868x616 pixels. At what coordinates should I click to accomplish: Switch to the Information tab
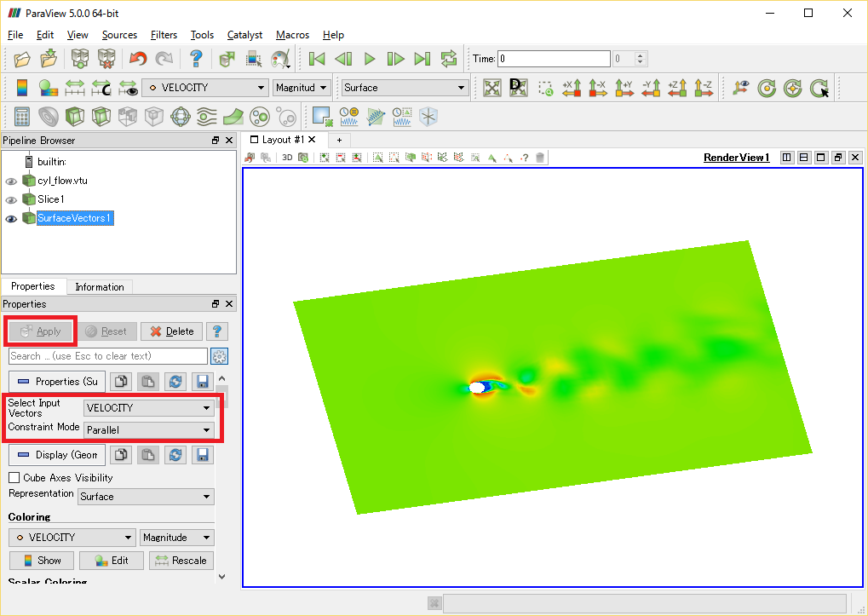point(100,286)
